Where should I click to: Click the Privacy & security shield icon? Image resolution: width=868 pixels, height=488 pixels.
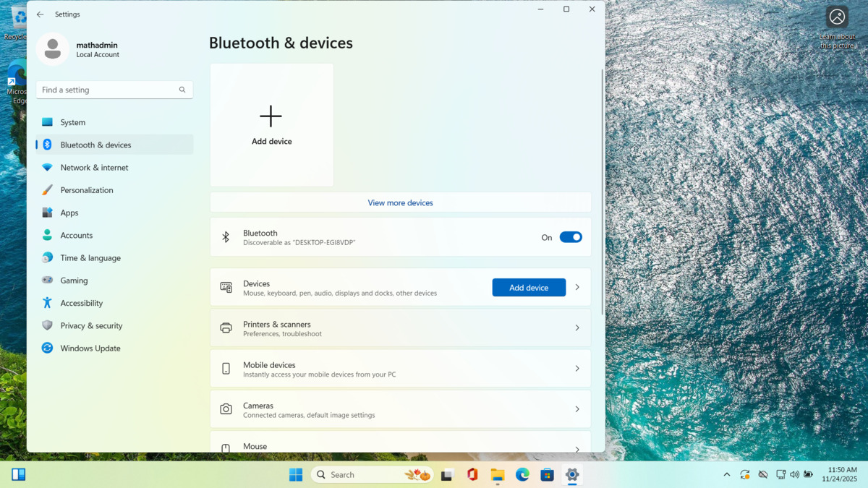(x=47, y=325)
